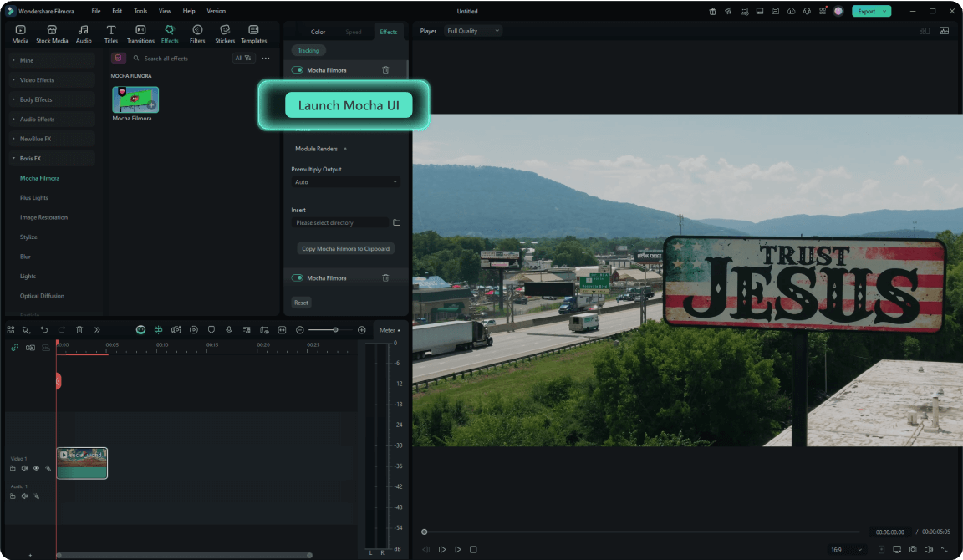Delete the first Mocha Filmora effect with its trash icon
This screenshot has height=560, width=963.
[x=385, y=70]
